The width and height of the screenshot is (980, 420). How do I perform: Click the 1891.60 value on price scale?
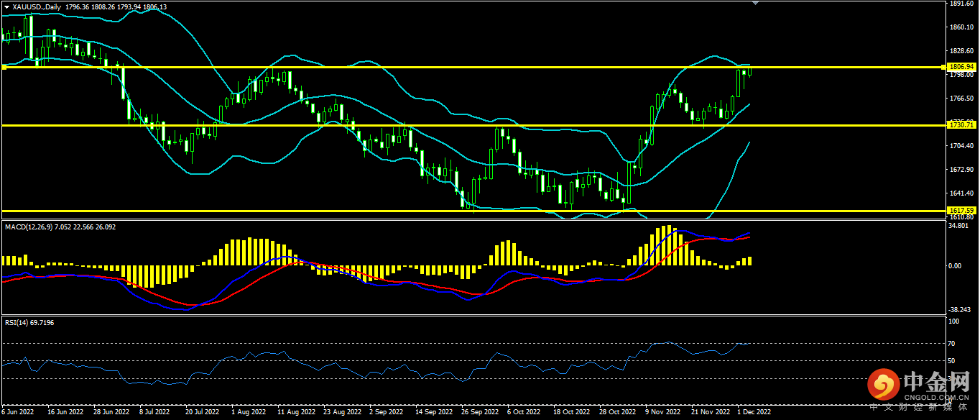point(961,4)
